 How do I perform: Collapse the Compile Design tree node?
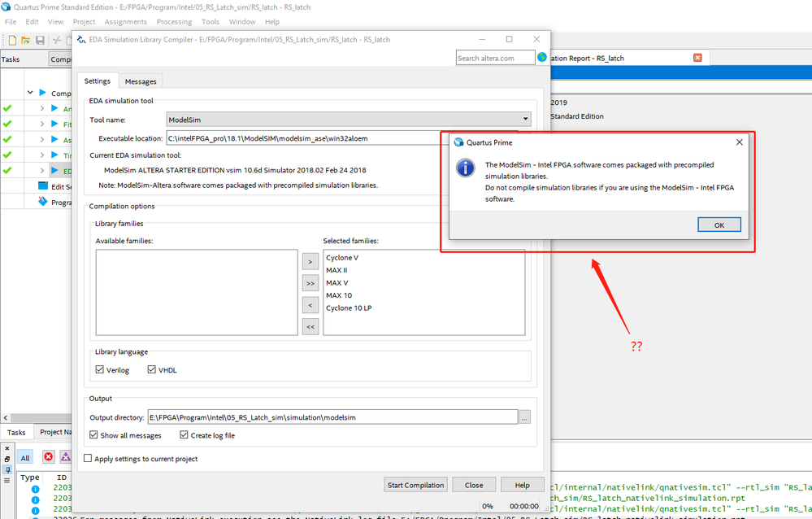30,92
